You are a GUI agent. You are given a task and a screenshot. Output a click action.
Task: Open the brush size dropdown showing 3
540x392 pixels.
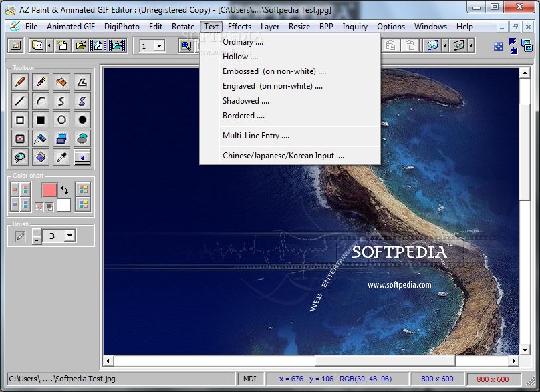coord(70,236)
